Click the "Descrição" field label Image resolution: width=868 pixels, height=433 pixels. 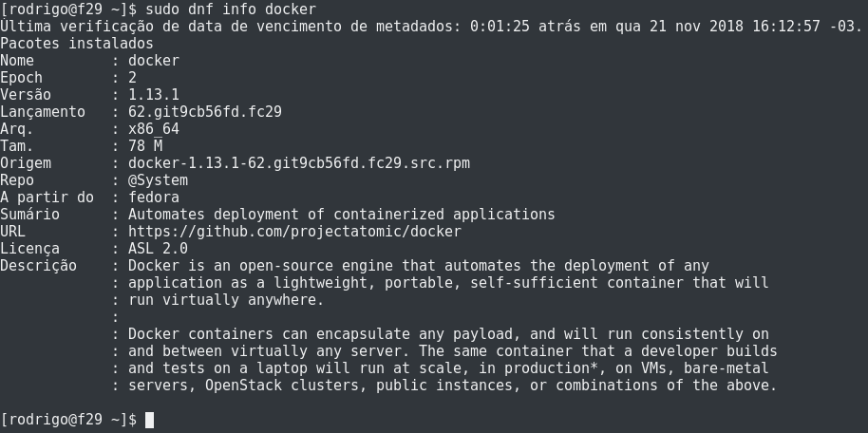pyautogui.click(x=39, y=266)
